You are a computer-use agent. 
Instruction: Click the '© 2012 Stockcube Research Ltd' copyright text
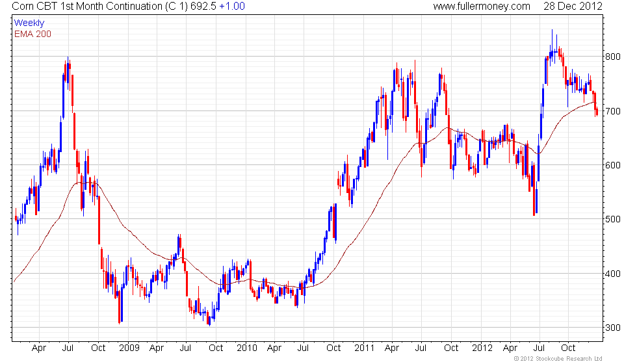pyautogui.click(x=558, y=359)
